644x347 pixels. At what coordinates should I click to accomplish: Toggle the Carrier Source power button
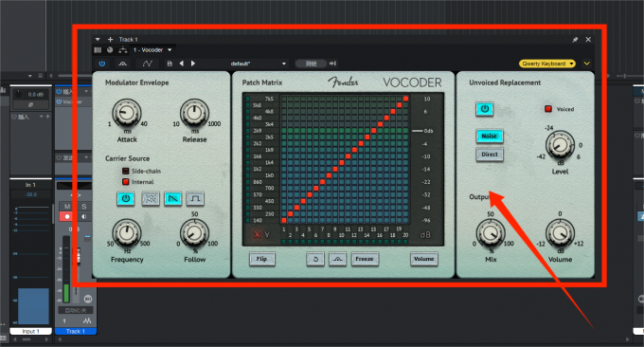[126, 198]
